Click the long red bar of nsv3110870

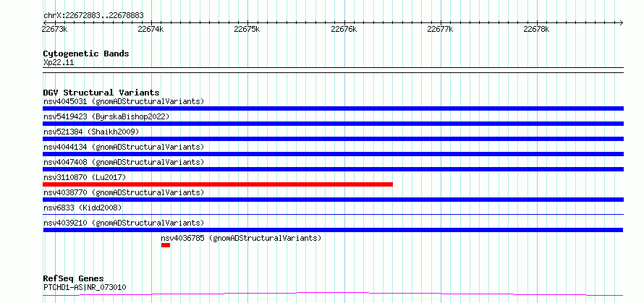(x=218, y=184)
